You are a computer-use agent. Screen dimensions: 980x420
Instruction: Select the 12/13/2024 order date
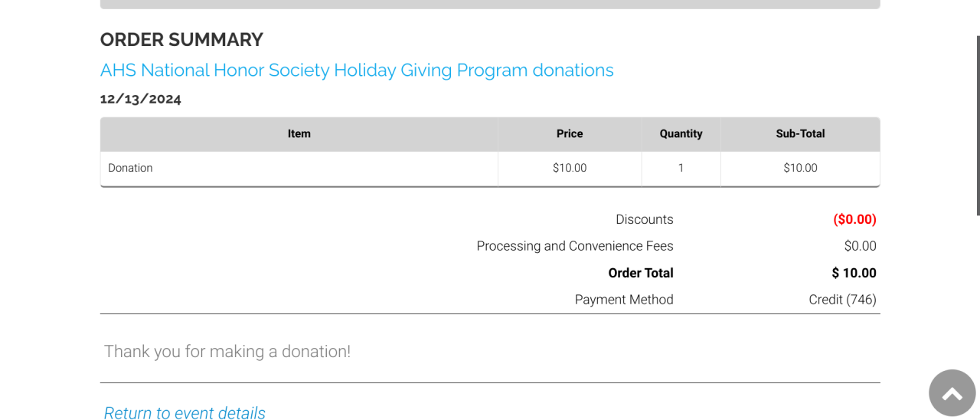(x=141, y=99)
